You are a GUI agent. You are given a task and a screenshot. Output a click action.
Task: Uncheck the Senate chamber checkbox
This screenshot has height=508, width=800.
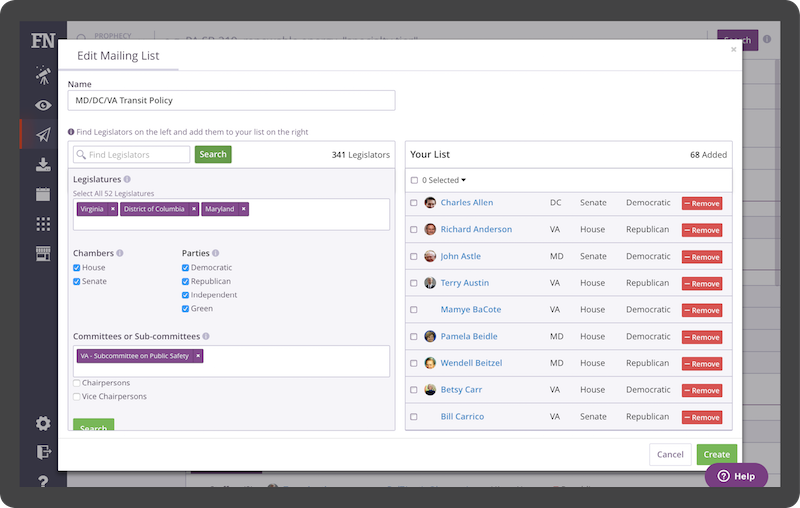point(77,282)
